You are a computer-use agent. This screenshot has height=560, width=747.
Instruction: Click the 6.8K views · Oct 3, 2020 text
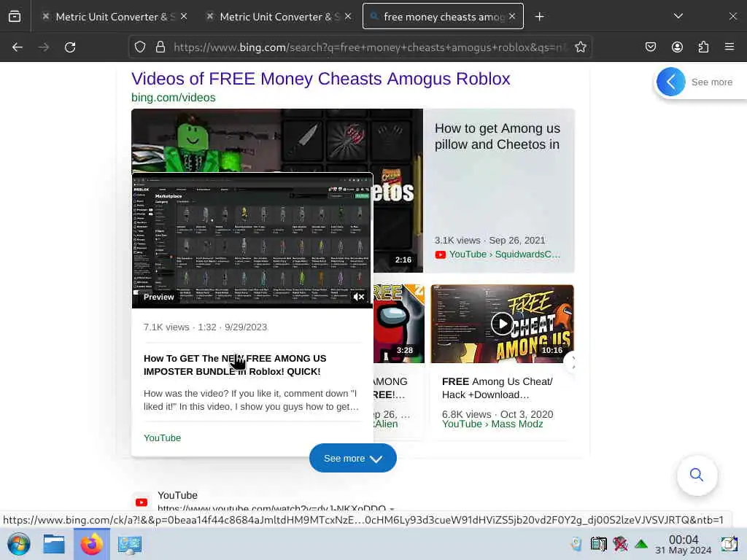coord(498,414)
